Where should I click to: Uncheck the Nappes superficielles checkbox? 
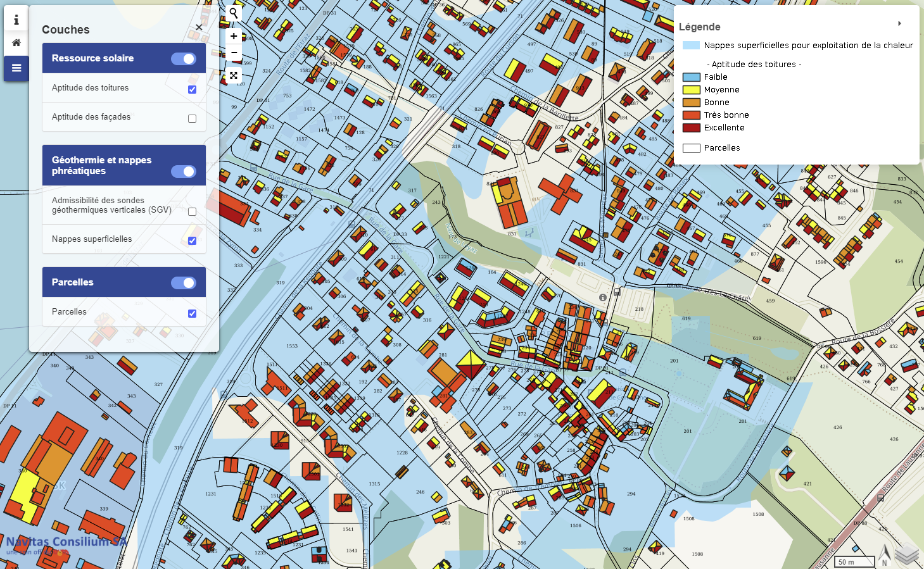(x=192, y=241)
